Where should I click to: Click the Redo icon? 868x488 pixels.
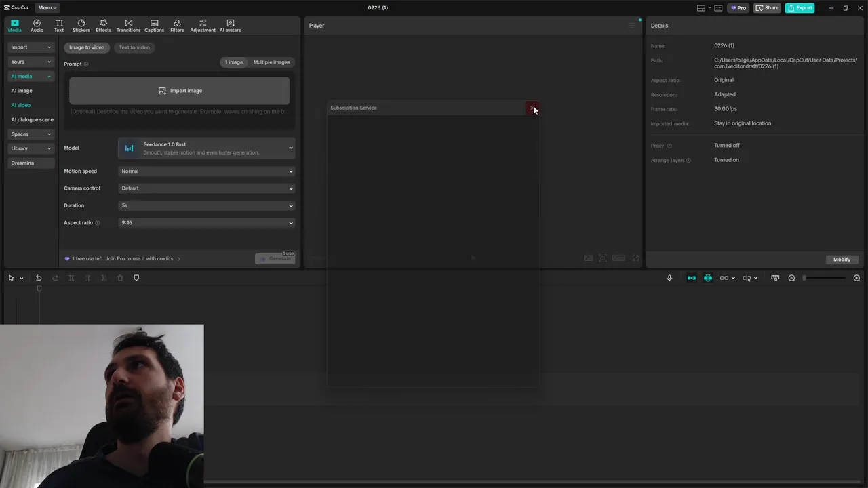(x=55, y=278)
